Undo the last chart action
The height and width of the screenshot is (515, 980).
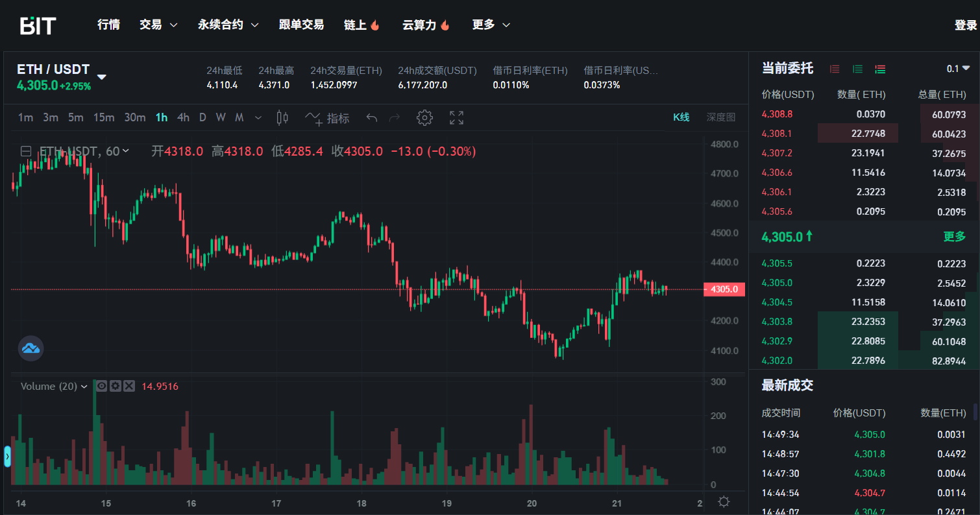[x=372, y=117]
